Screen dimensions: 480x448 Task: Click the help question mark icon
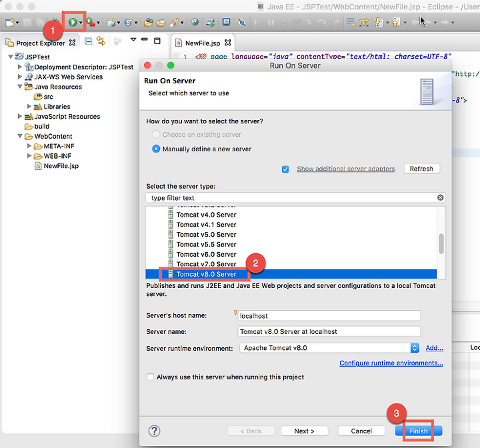click(x=154, y=431)
